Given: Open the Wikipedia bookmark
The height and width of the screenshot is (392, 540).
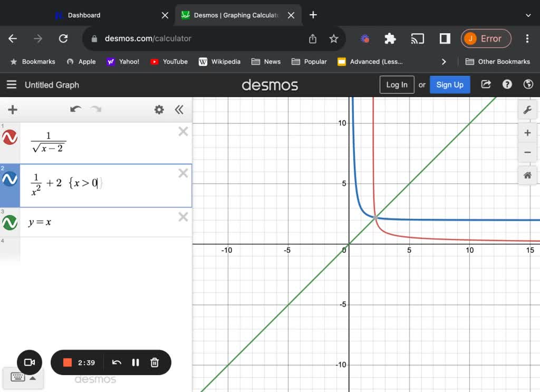Looking at the screenshot, I should 218,62.
